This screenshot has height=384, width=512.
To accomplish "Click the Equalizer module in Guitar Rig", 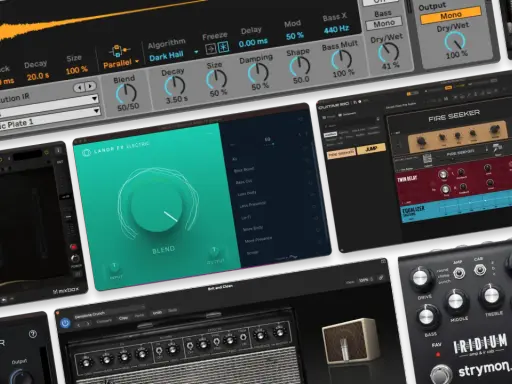I will coord(455,207).
